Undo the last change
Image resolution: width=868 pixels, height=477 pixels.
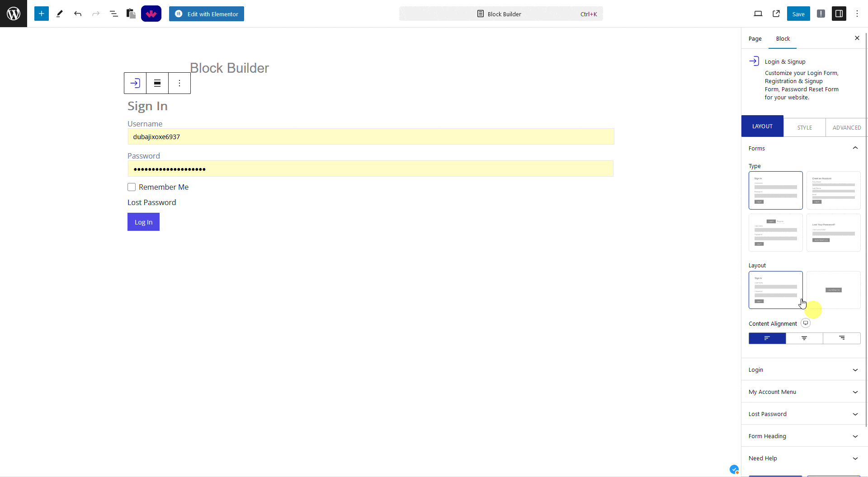[78, 14]
